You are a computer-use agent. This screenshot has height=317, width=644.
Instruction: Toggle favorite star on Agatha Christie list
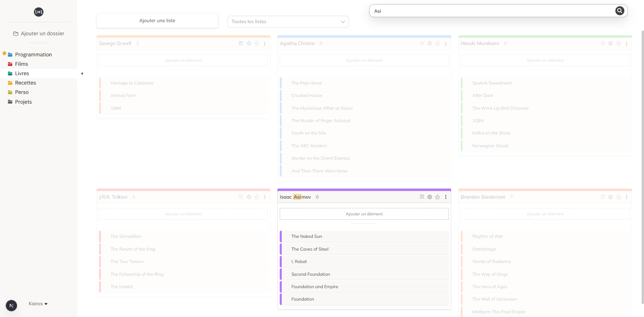point(437,43)
